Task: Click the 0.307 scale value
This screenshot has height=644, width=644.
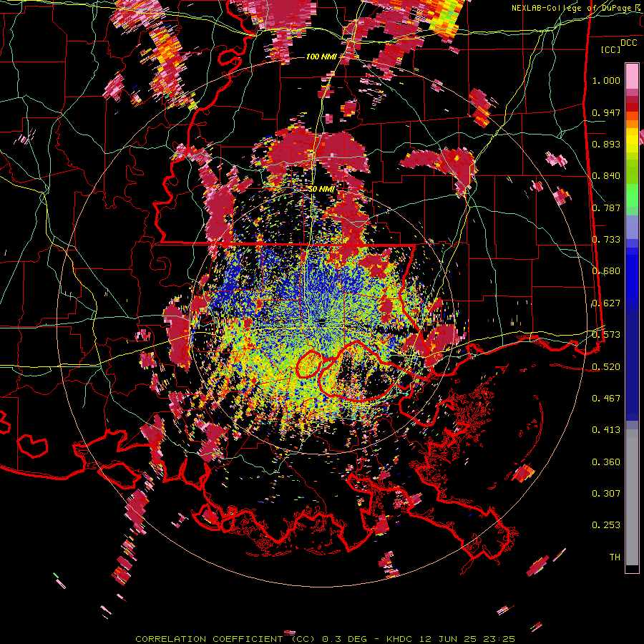Action: coord(606,494)
